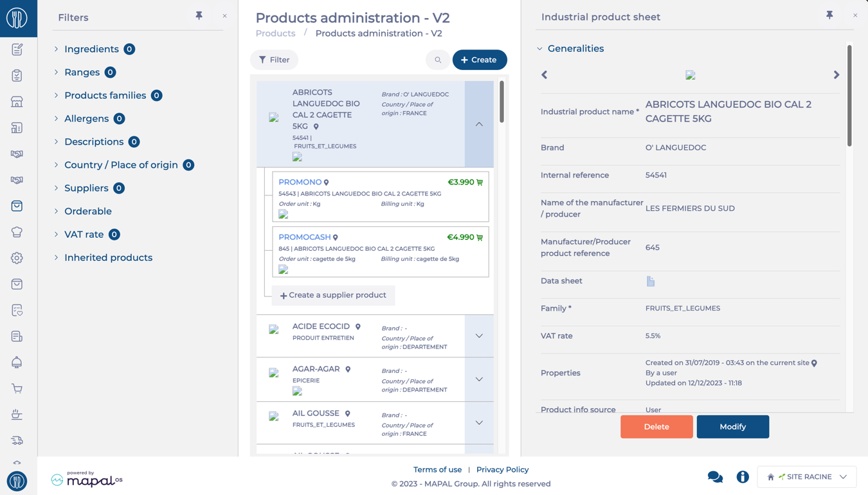Click the products list scrollbar

[502, 102]
